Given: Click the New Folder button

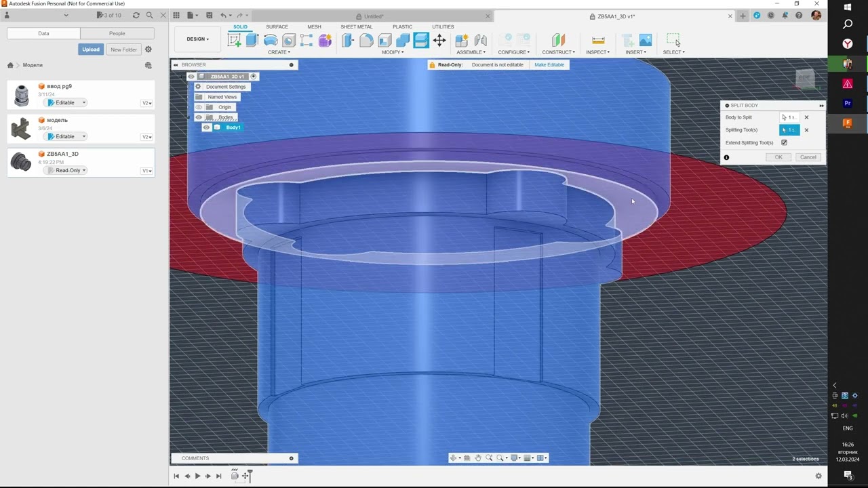Looking at the screenshot, I should tap(123, 49).
